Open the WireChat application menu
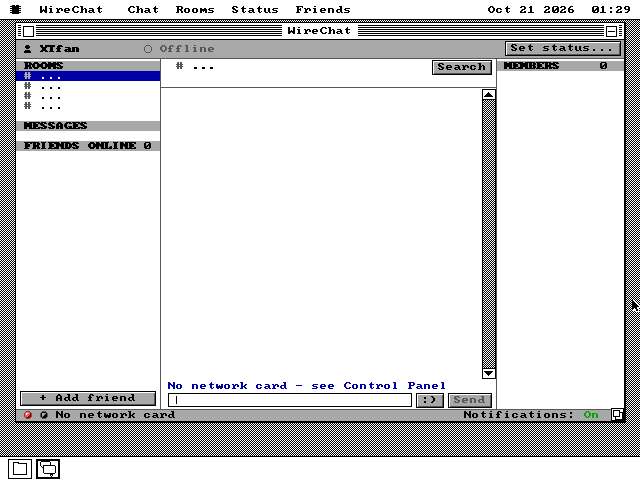The width and height of the screenshot is (640, 480). click(x=71, y=9)
